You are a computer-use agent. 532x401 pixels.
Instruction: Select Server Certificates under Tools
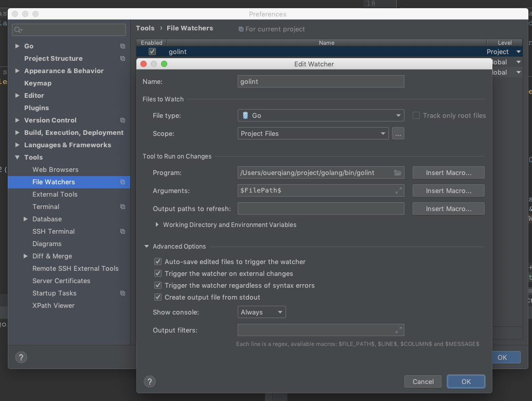[x=61, y=281]
